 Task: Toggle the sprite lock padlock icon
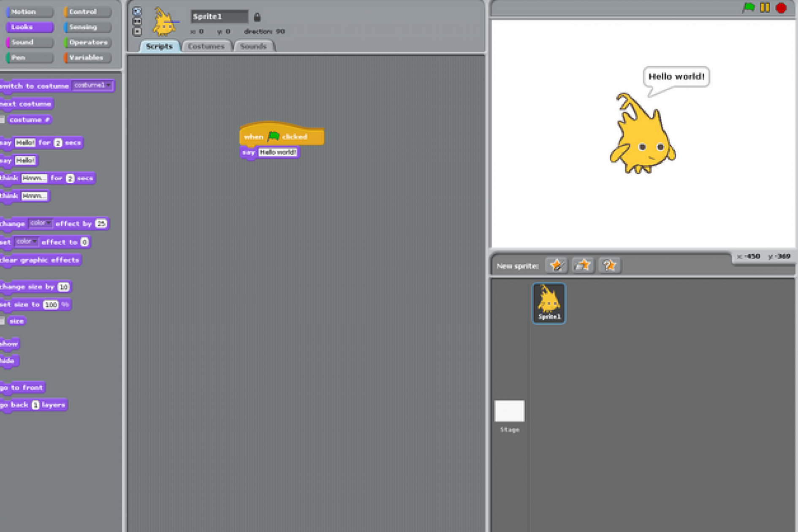coord(257,17)
